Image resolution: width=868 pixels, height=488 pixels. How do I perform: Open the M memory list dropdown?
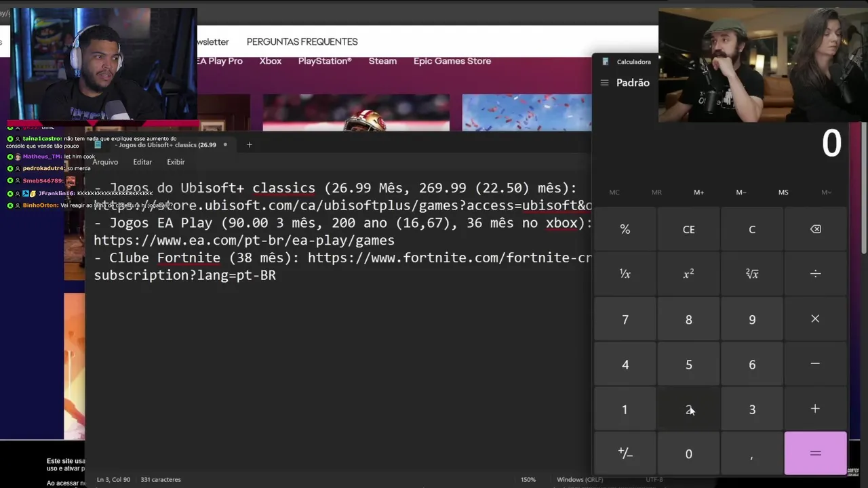coord(826,192)
